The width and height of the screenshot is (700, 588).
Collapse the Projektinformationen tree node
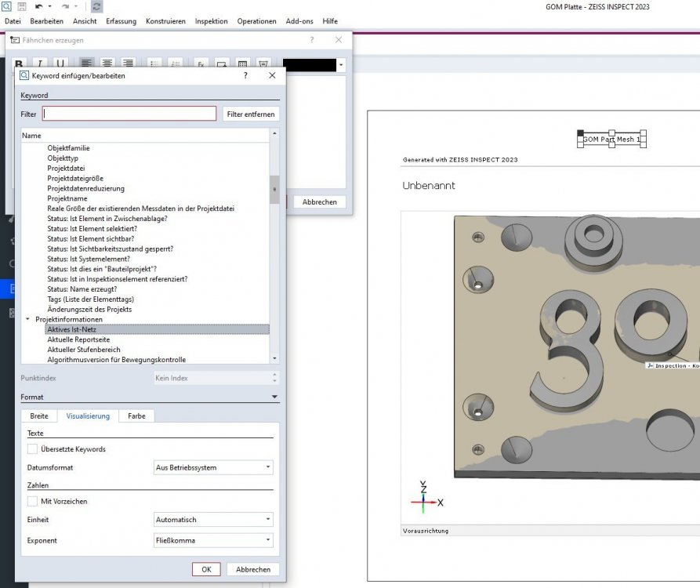(x=28, y=320)
